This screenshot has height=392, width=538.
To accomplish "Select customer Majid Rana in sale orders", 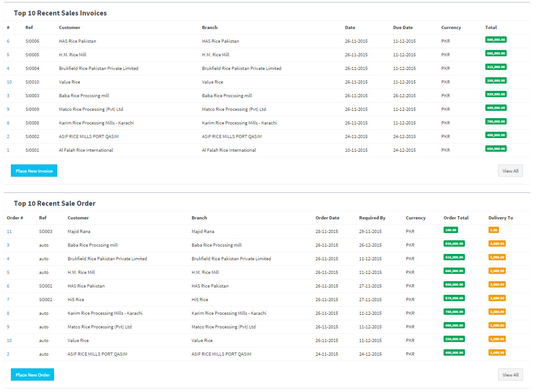I will (79, 231).
